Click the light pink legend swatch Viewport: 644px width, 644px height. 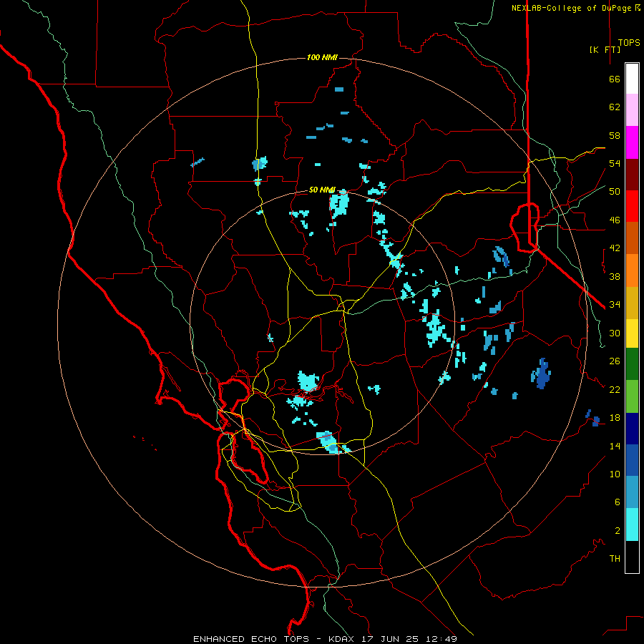(632, 110)
